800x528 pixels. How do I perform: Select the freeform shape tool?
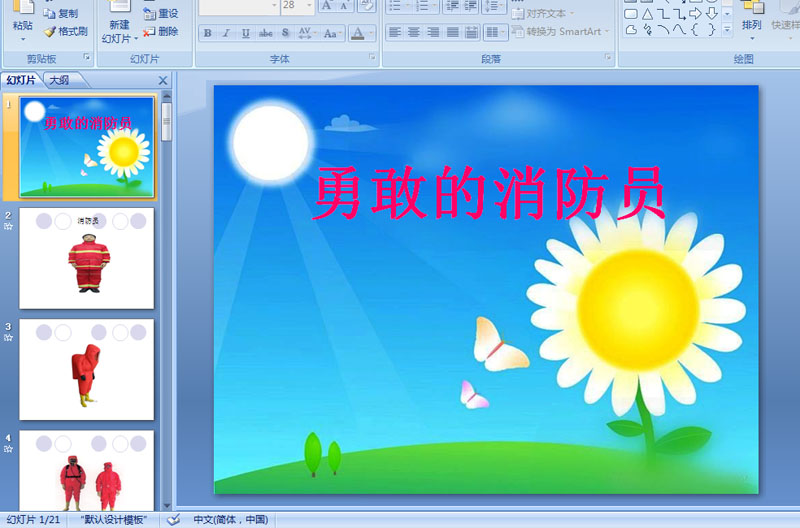(631, 30)
